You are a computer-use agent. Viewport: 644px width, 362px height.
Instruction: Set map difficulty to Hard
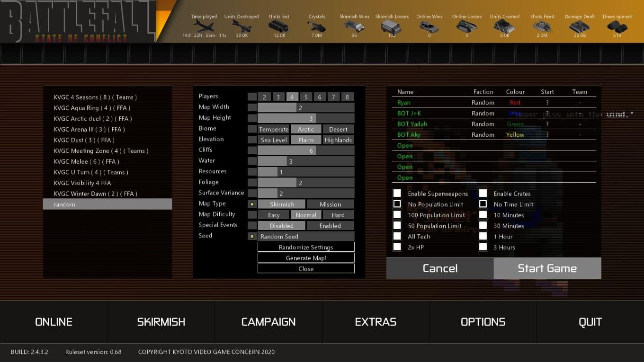point(338,215)
